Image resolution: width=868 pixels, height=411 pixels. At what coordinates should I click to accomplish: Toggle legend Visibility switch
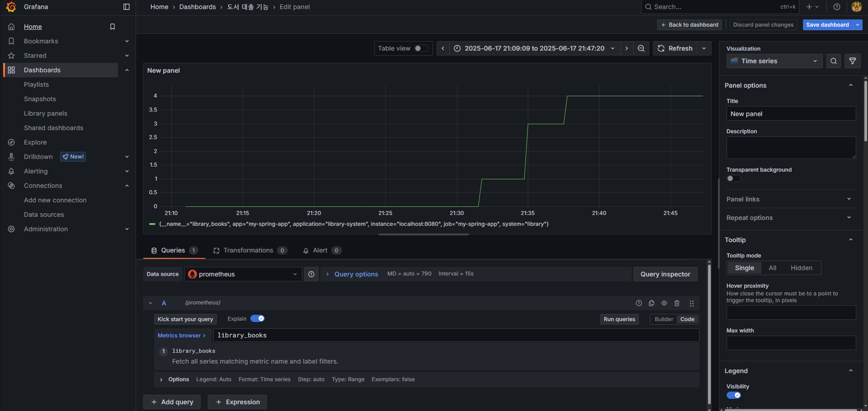[733, 395]
